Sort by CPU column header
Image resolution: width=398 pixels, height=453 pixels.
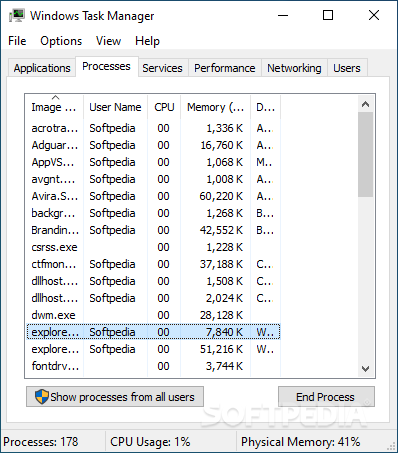[x=164, y=107]
